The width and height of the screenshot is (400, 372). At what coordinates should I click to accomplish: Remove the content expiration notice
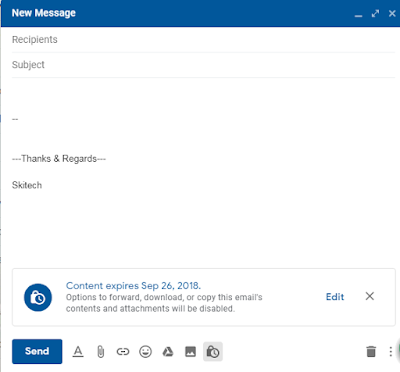pos(370,296)
